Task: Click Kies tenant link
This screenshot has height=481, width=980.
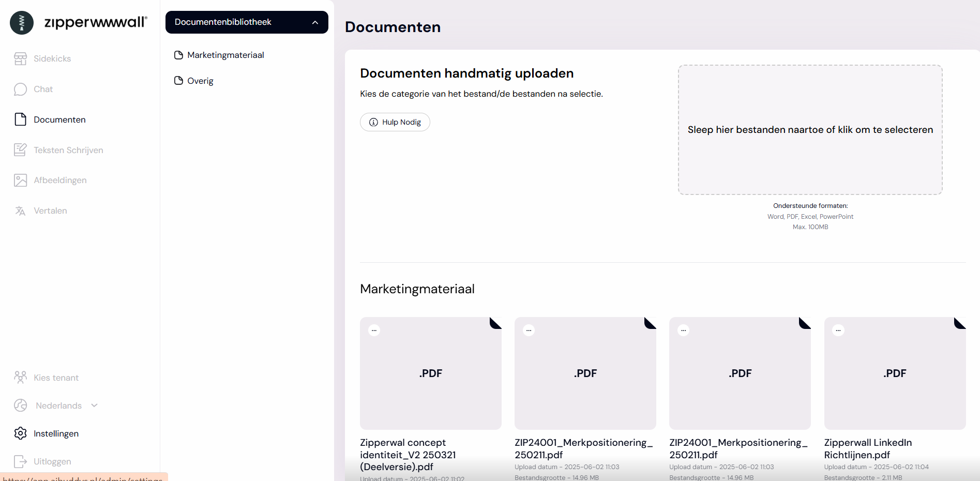Action: (x=56, y=378)
